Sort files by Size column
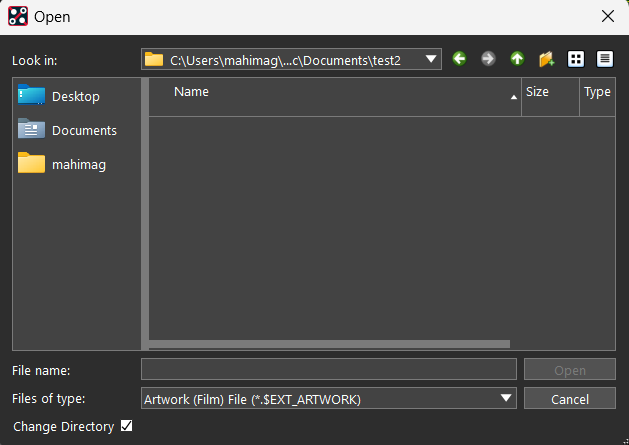The height and width of the screenshot is (445, 629). point(548,92)
